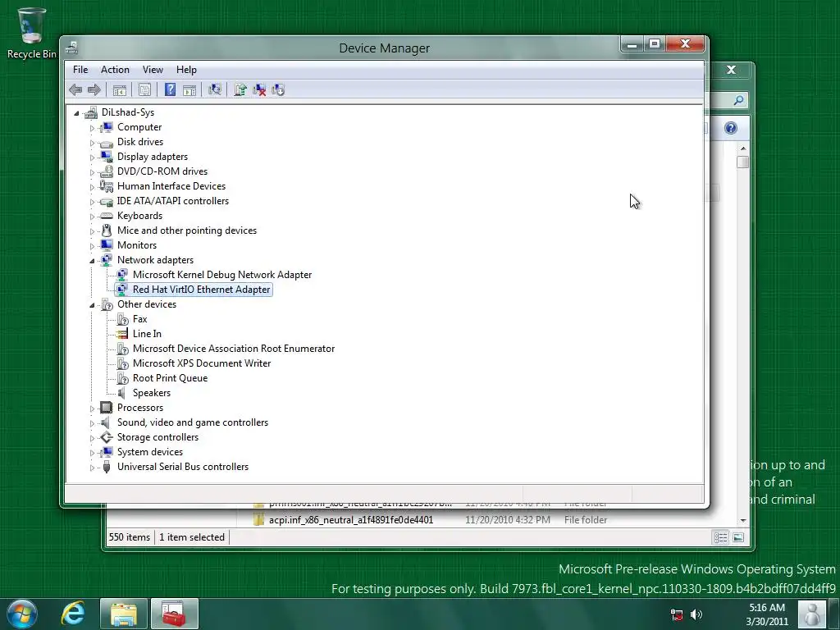This screenshot has width=840, height=630.
Task: Scan for hardware changes toolbar icon
Action: [215, 90]
